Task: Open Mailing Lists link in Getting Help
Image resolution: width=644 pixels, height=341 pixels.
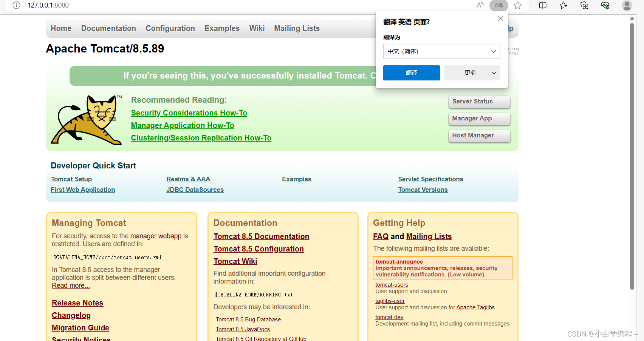Action: [429, 236]
